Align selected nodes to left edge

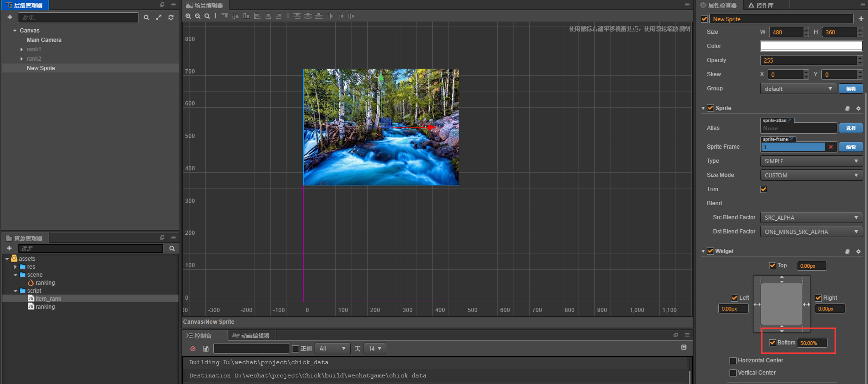coord(257,16)
